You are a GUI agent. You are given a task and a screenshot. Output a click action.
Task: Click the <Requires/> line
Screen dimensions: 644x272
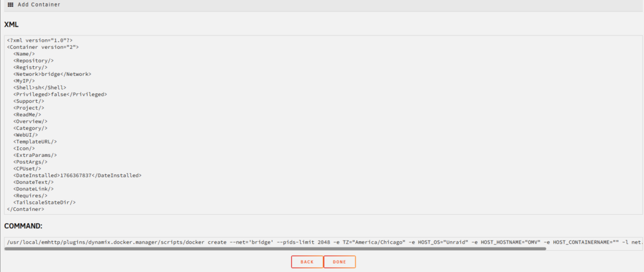pyautogui.click(x=30, y=195)
